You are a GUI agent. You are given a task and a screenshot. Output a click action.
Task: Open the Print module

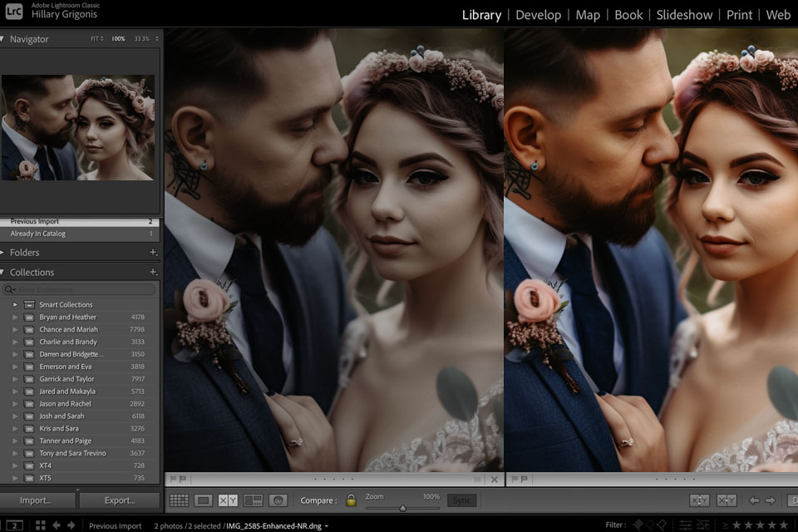[739, 15]
